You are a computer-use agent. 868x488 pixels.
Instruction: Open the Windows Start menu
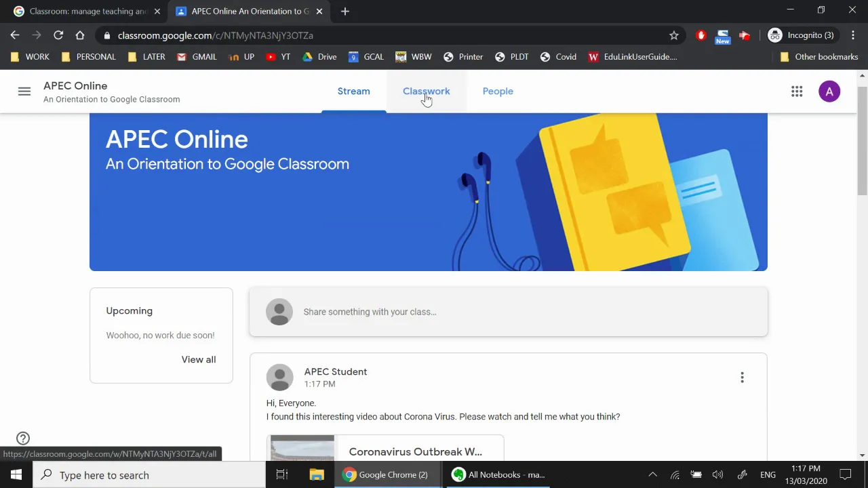coord(16,475)
